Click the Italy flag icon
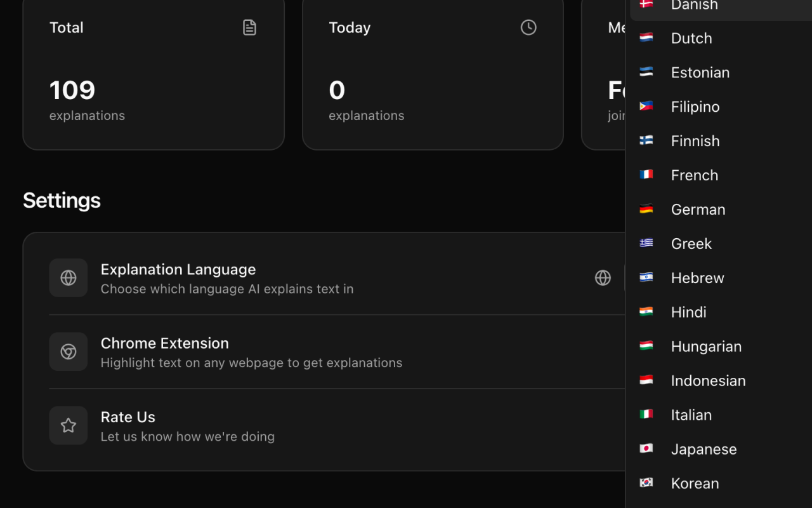Screen dimensions: 812x508 (646, 415)
